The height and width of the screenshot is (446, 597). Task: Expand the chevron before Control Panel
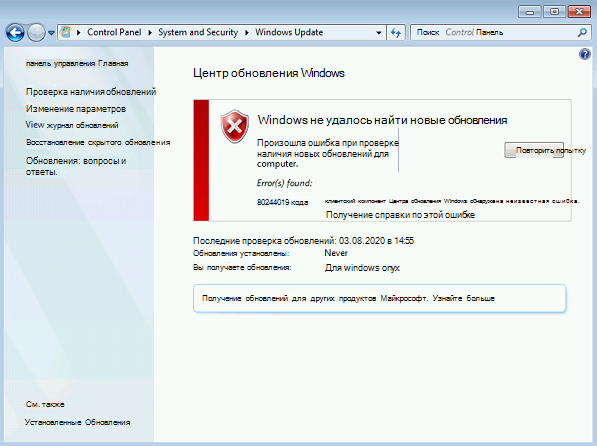(x=79, y=33)
